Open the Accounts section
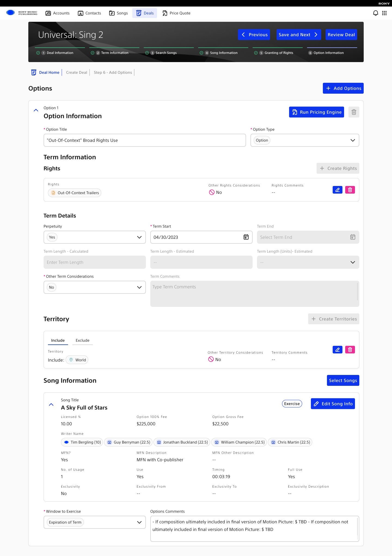392x556 pixels. coord(57,13)
